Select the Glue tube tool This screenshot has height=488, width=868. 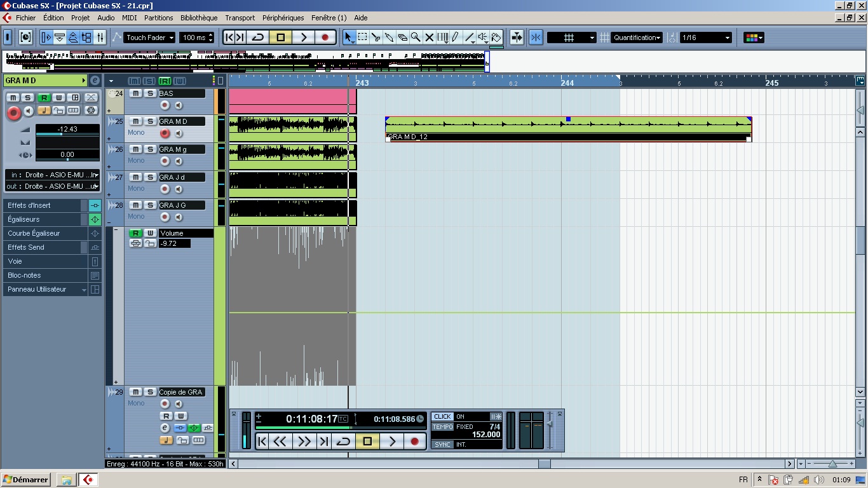[389, 37]
